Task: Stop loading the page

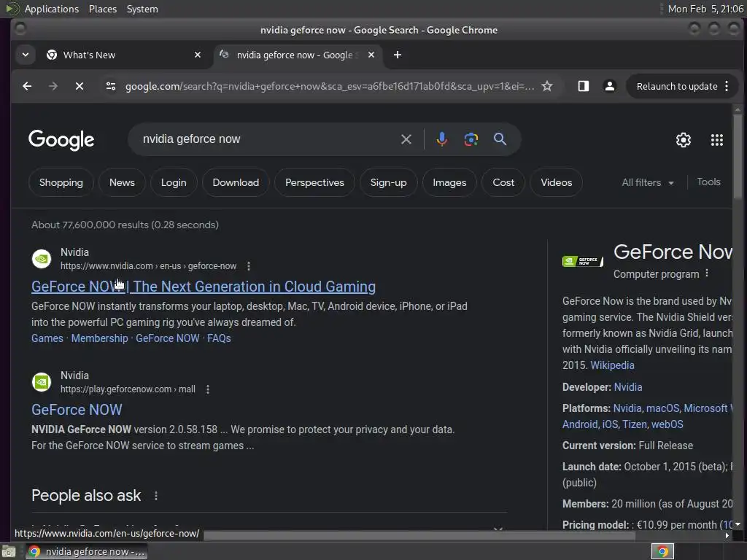Action: [x=80, y=86]
